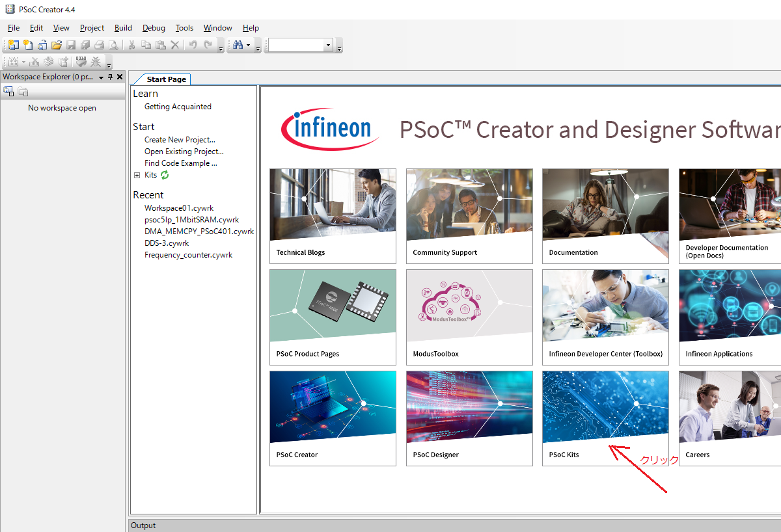Viewport: 781px width, 532px height.
Task: Open the dropdown arrow beside Find binoculars
Action: click(249, 46)
